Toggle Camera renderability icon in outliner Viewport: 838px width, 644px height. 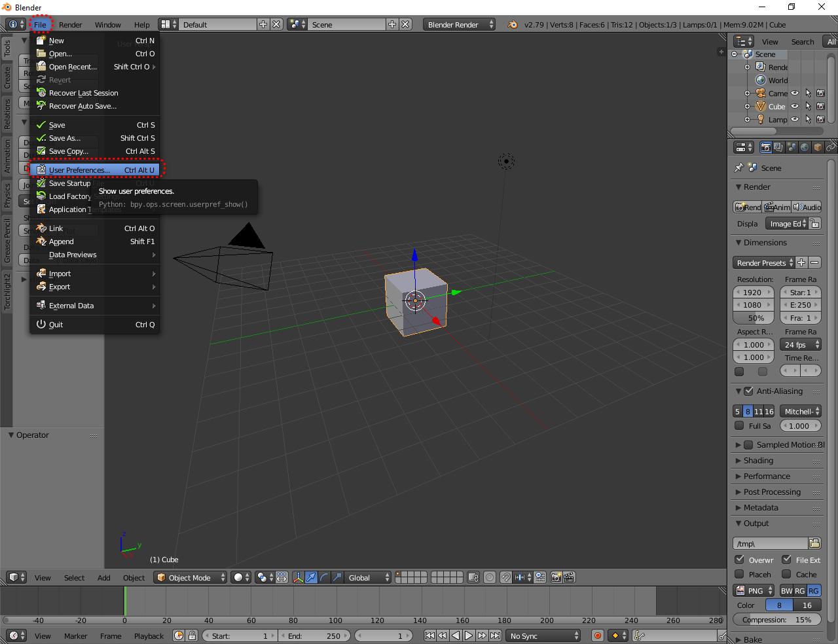coord(820,93)
